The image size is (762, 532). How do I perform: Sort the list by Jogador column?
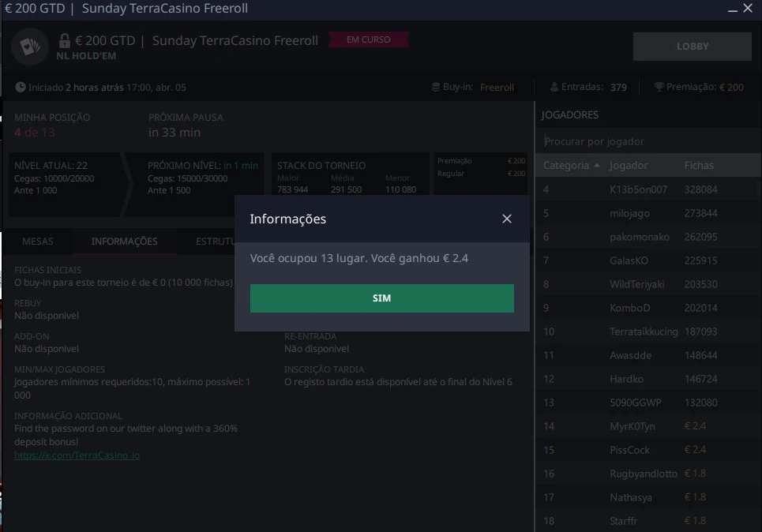click(629, 165)
